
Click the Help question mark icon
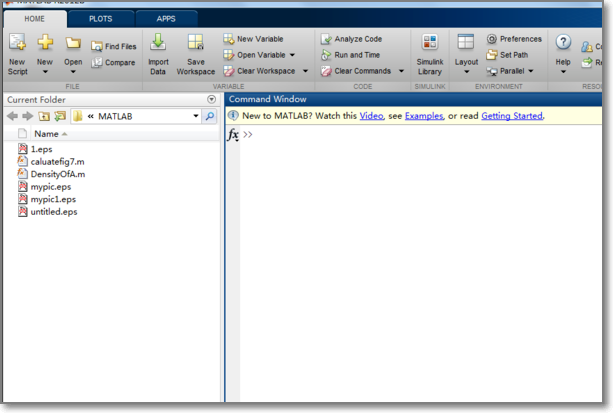(x=563, y=42)
